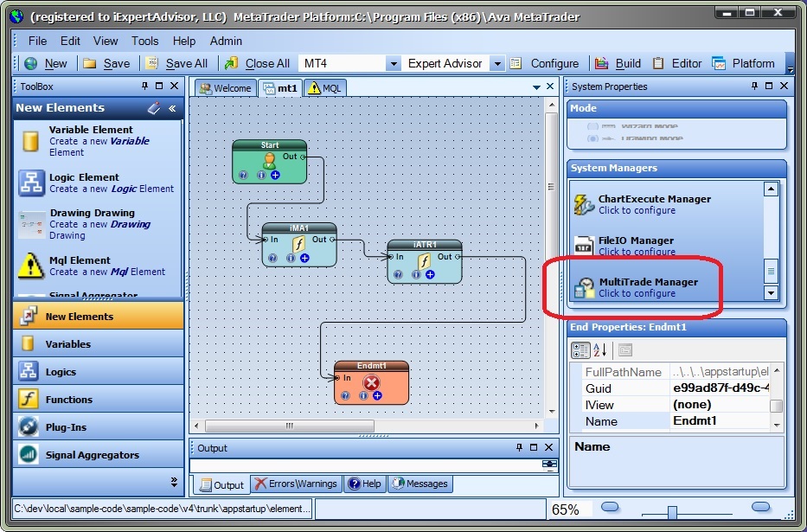
Task: Open the Help tab in the Output panel
Action: 364,484
